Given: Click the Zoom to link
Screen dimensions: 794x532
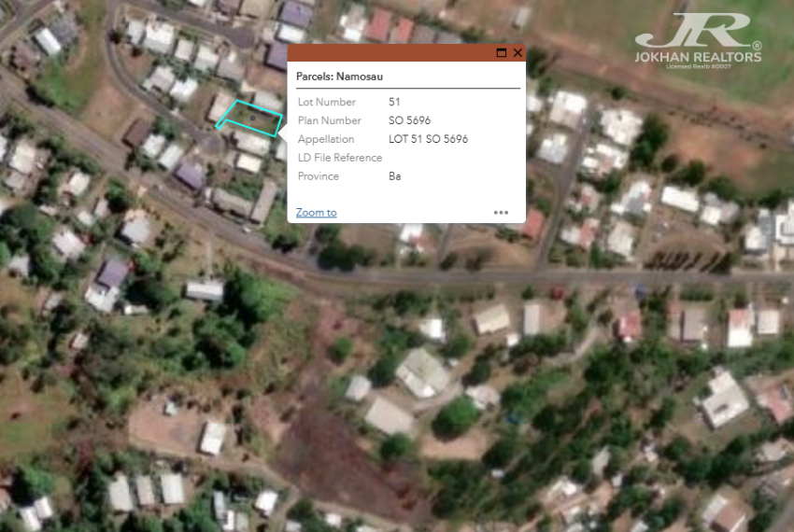Looking at the screenshot, I should point(317,213).
